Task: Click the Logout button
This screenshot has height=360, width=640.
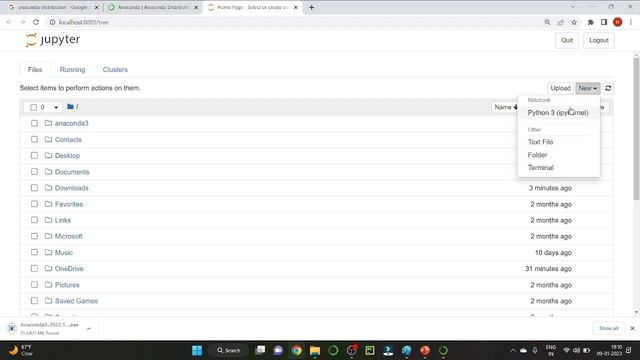Action: (598, 40)
